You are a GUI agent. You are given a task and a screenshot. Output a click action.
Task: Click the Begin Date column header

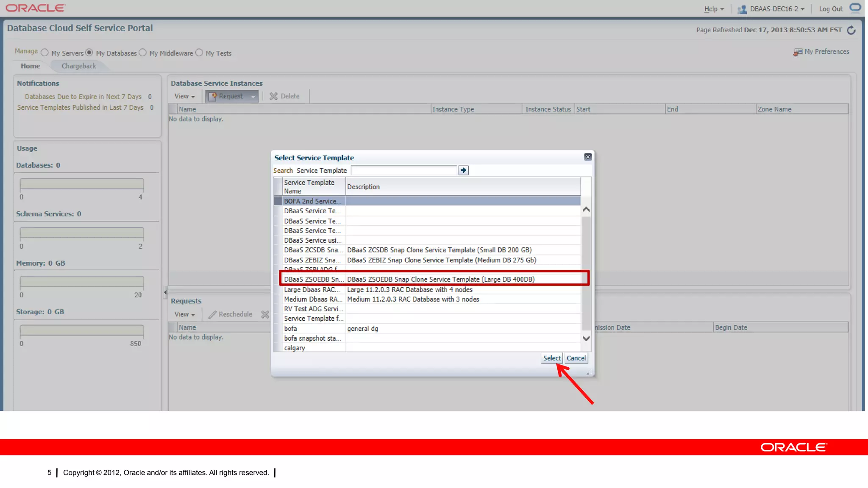(780, 327)
